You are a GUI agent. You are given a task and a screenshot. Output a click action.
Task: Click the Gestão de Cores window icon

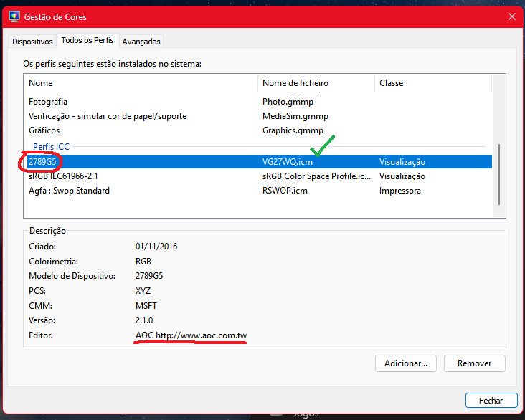click(14, 16)
